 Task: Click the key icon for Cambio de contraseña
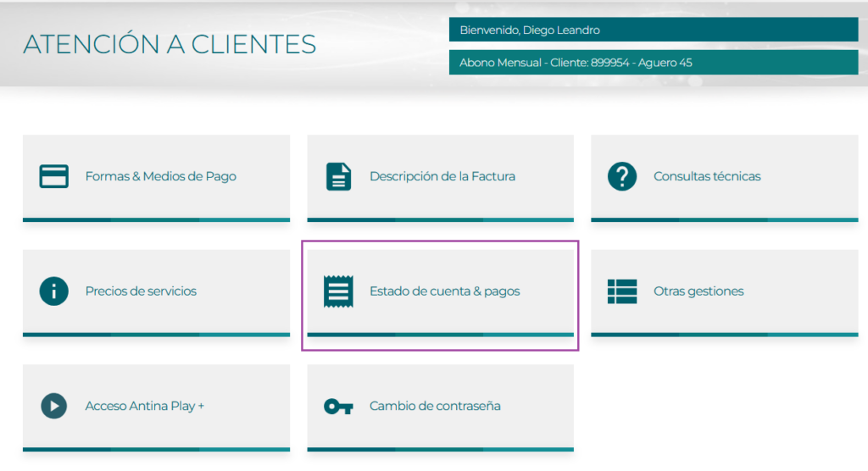click(338, 407)
